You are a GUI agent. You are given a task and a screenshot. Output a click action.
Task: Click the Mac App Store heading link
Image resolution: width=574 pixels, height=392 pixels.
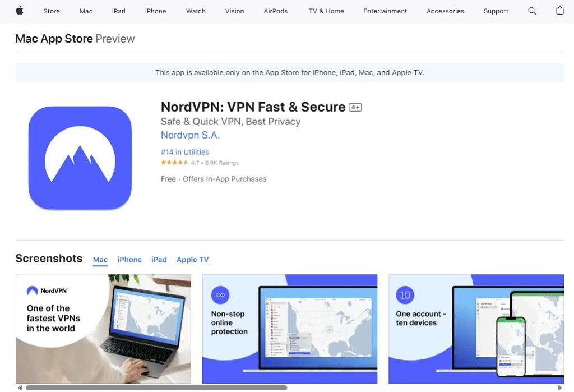coord(54,39)
